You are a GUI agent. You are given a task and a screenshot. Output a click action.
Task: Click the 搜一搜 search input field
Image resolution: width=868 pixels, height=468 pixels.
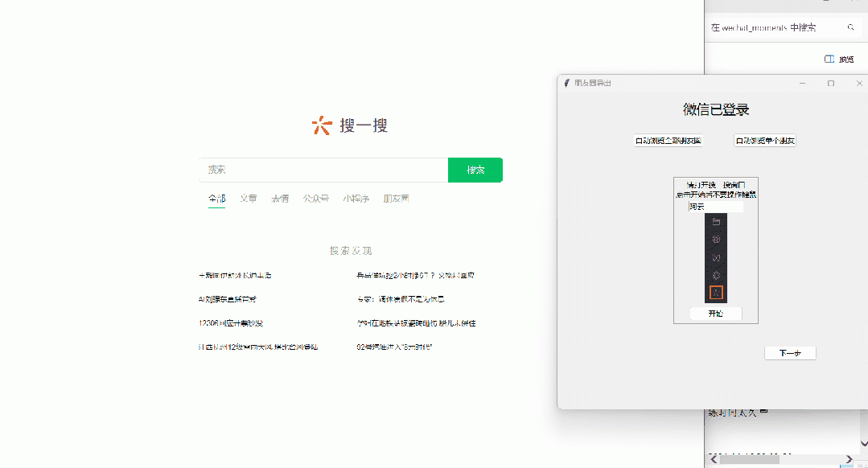tap(323, 170)
